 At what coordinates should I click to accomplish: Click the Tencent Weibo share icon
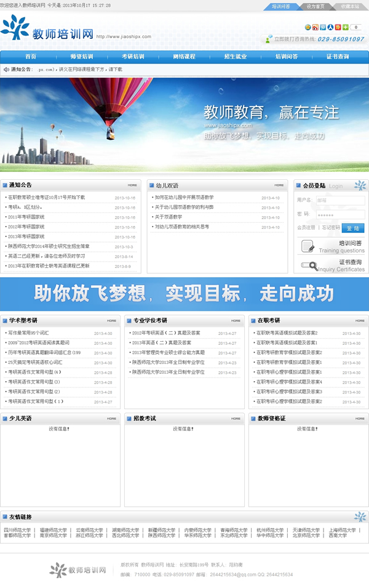coord(323,27)
